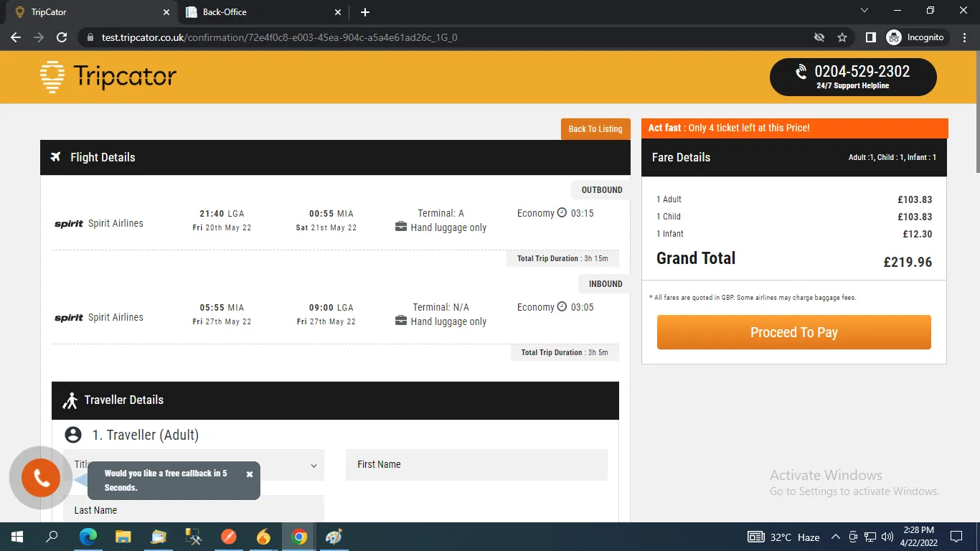The width and height of the screenshot is (980, 551).
Task: Open Chrome's three-dot menu
Action: click(964, 37)
